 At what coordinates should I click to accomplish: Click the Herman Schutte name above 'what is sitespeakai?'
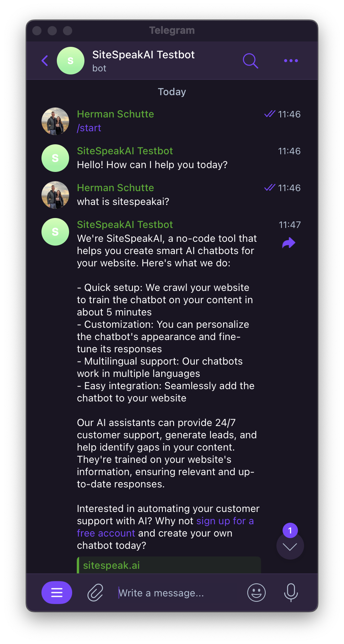(116, 188)
